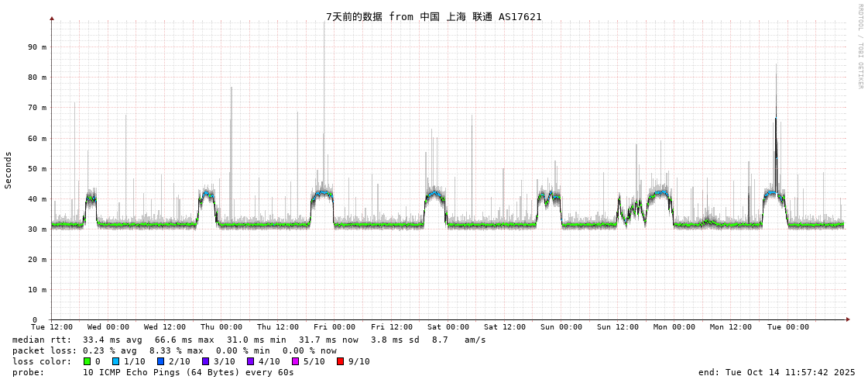Click the Fri 00:00 x-axis label

[x=335, y=327]
